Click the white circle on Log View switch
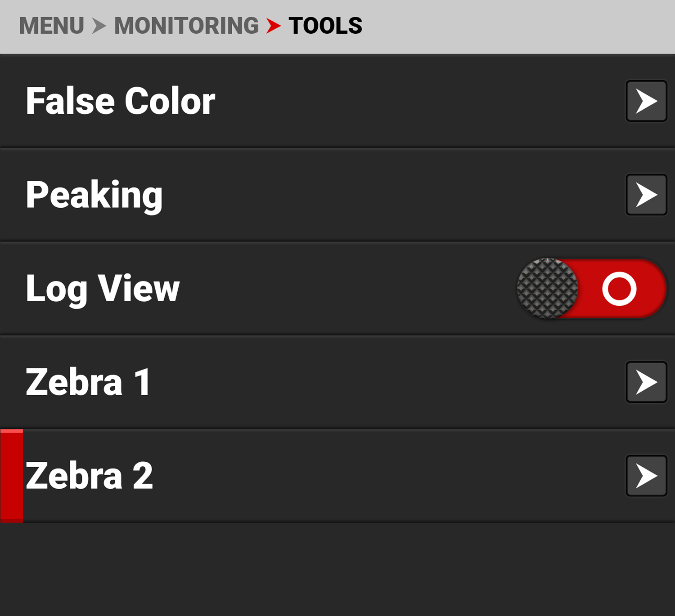 619,289
